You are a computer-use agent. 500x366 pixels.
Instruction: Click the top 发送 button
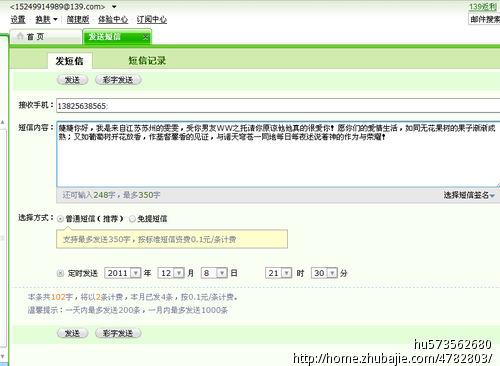(x=72, y=80)
